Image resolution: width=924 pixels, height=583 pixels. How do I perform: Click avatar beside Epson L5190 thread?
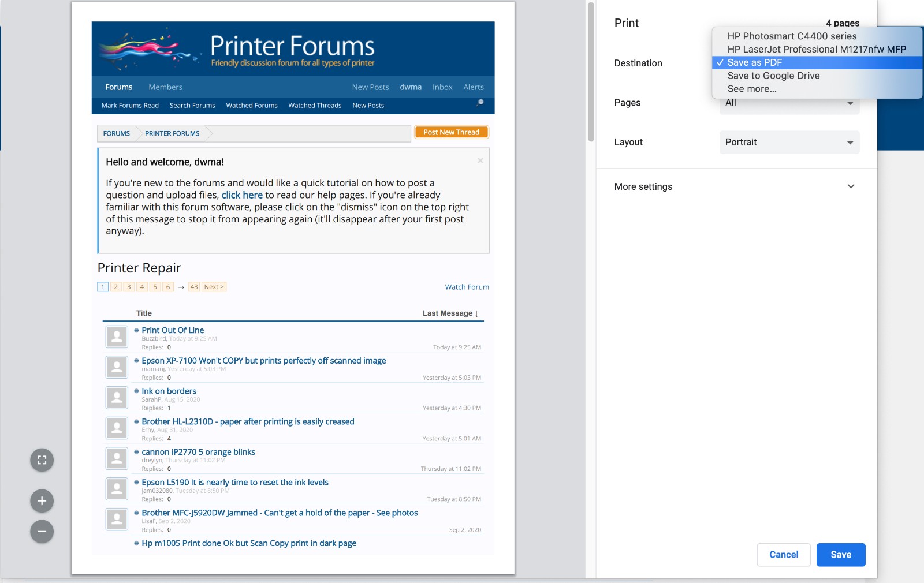[117, 489]
